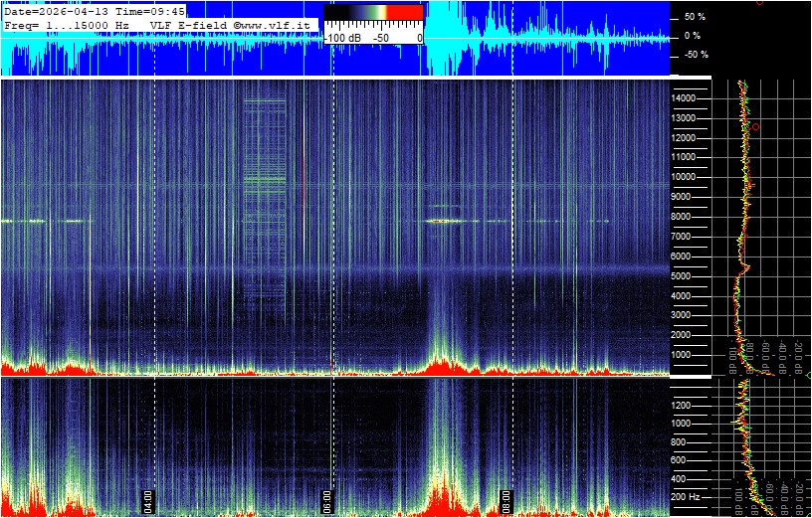This screenshot has width=812, height=518.
Task: Click the 06:00 time marker label
Action: coord(328,499)
